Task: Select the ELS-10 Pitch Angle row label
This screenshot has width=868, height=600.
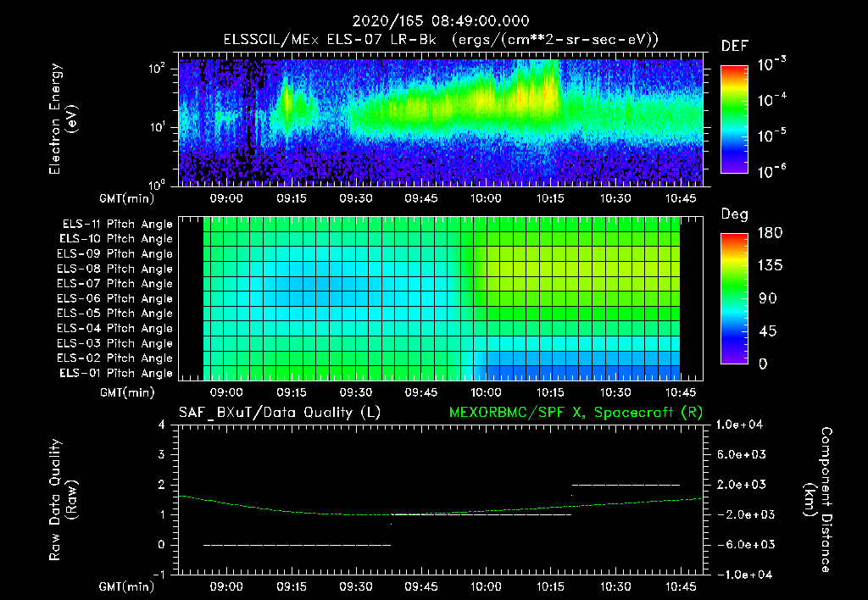Action: tap(116, 239)
